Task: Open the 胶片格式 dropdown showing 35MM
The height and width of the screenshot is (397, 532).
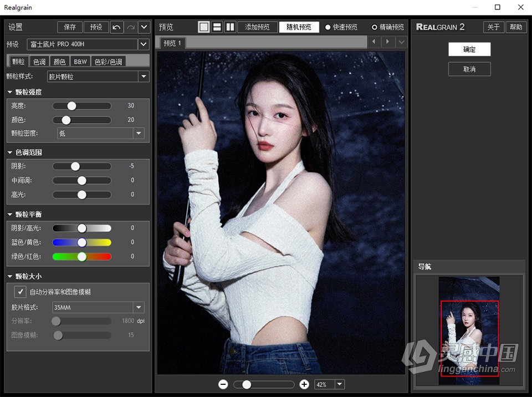Action: point(139,307)
